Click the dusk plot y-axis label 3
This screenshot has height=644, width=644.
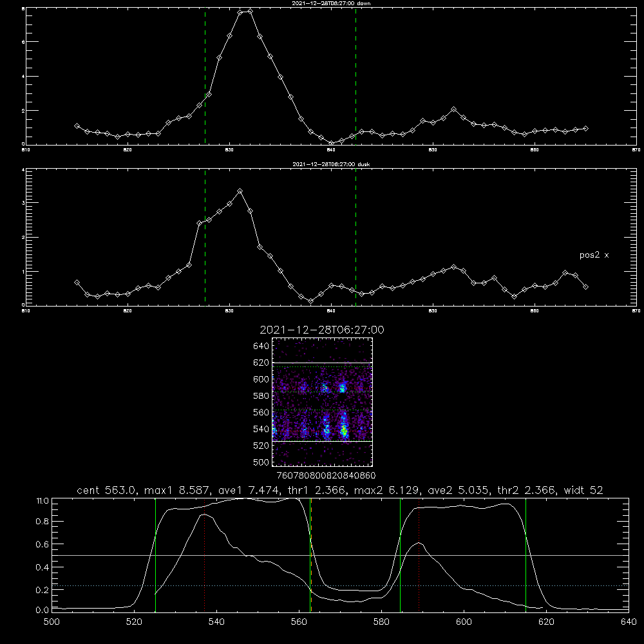23,203
